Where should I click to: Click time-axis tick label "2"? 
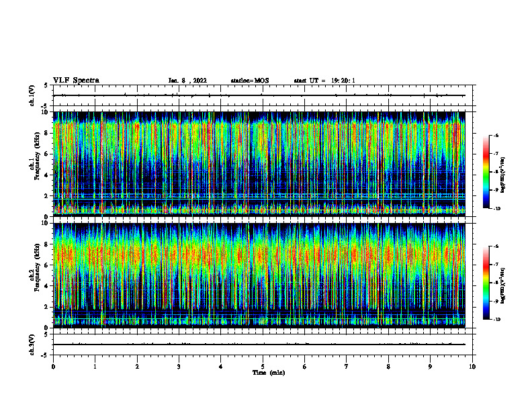(137, 367)
